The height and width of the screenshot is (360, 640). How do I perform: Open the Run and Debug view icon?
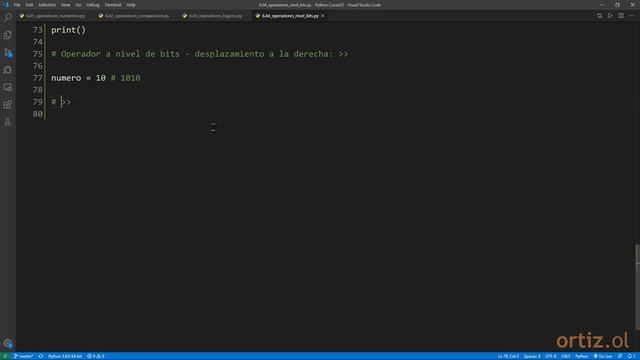8,70
